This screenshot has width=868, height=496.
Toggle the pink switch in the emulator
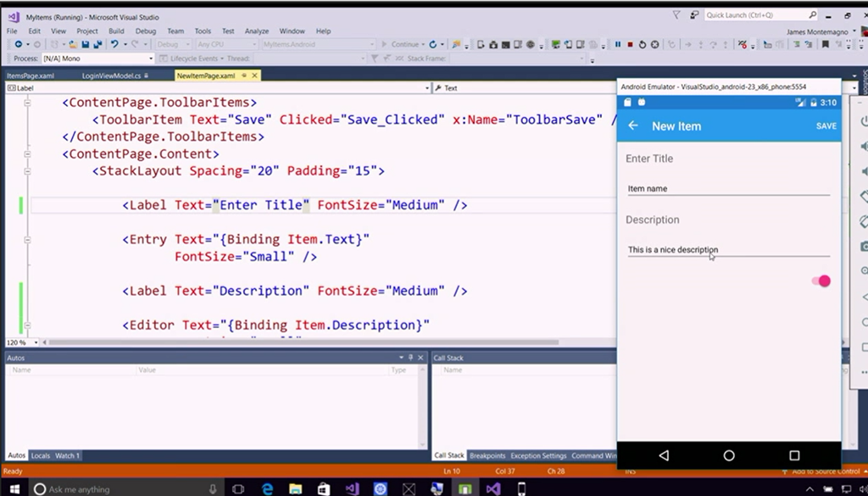click(x=821, y=281)
